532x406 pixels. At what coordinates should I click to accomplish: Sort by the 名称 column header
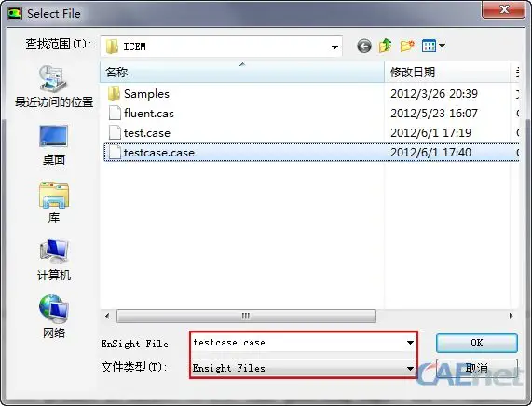[242, 72]
